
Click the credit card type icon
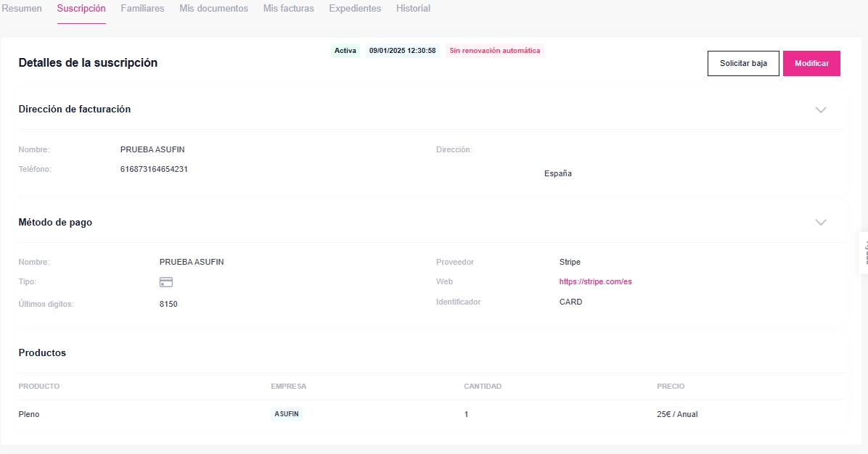coord(165,282)
